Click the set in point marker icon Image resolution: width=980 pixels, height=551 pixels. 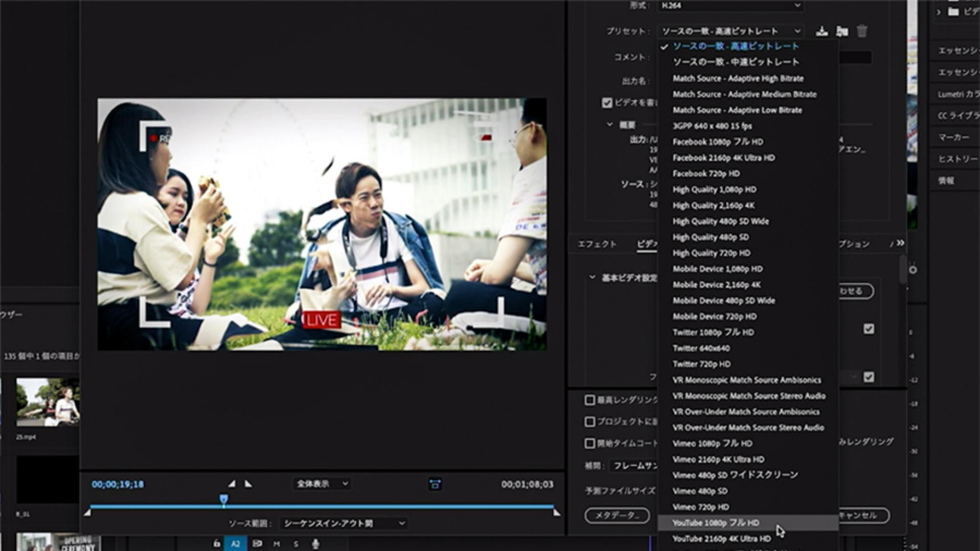click(232, 484)
